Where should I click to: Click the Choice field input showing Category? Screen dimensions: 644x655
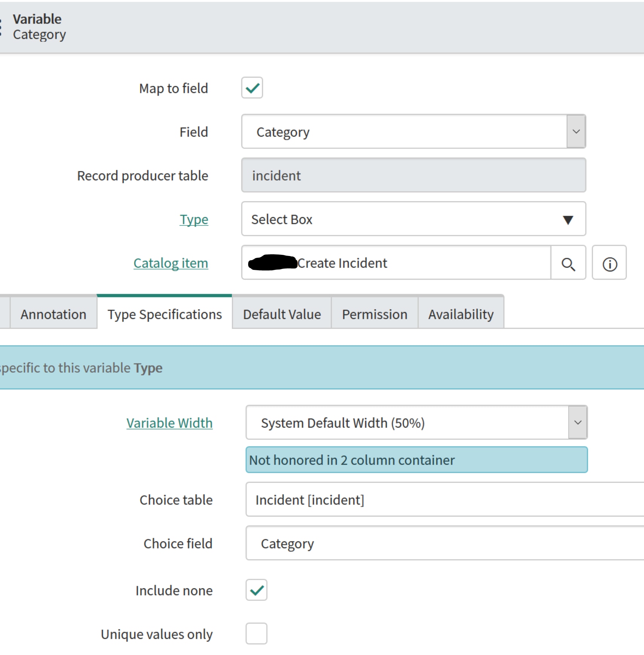click(x=414, y=543)
